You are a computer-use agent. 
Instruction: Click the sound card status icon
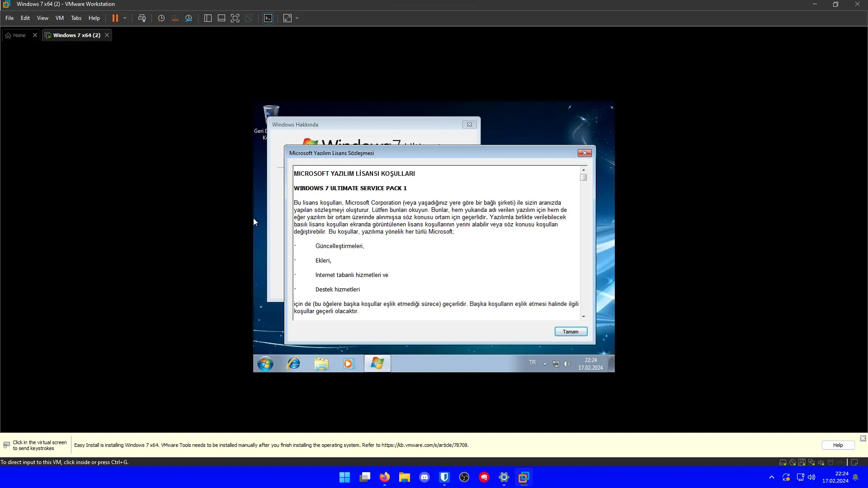click(821, 462)
